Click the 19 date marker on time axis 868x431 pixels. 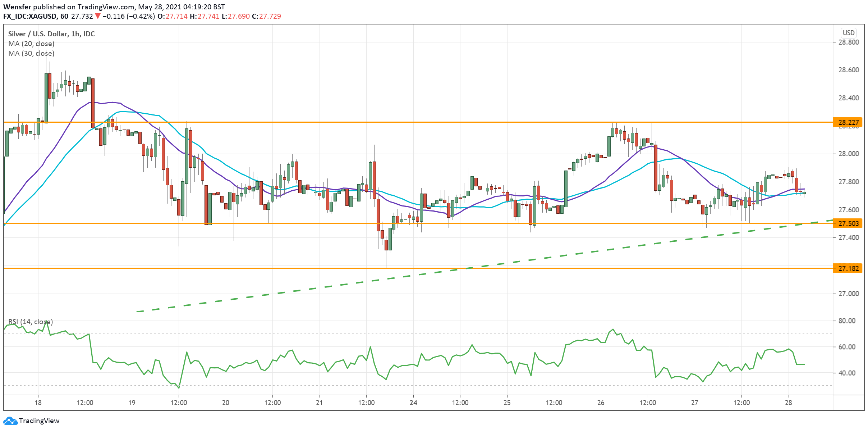(x=132, y=403)
